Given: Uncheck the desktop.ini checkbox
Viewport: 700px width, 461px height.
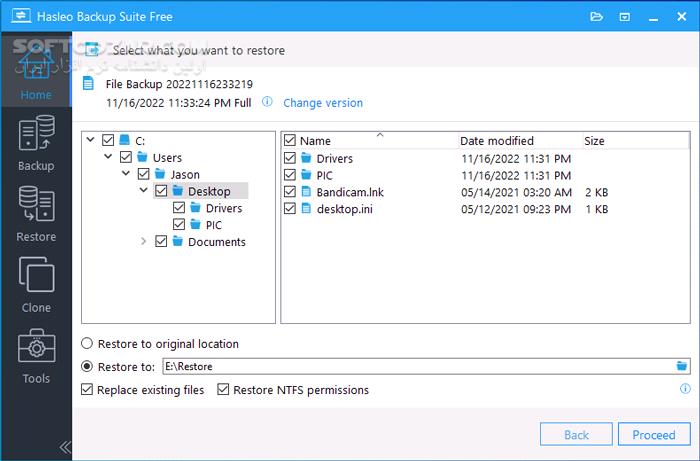Looking at the screenshot, I should [x=290, y=208].
